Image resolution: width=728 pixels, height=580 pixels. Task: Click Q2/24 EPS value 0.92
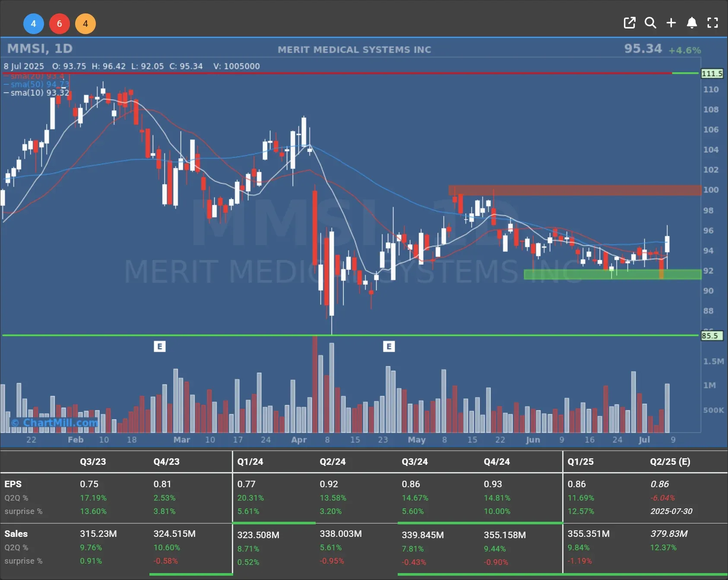[329, 484]
